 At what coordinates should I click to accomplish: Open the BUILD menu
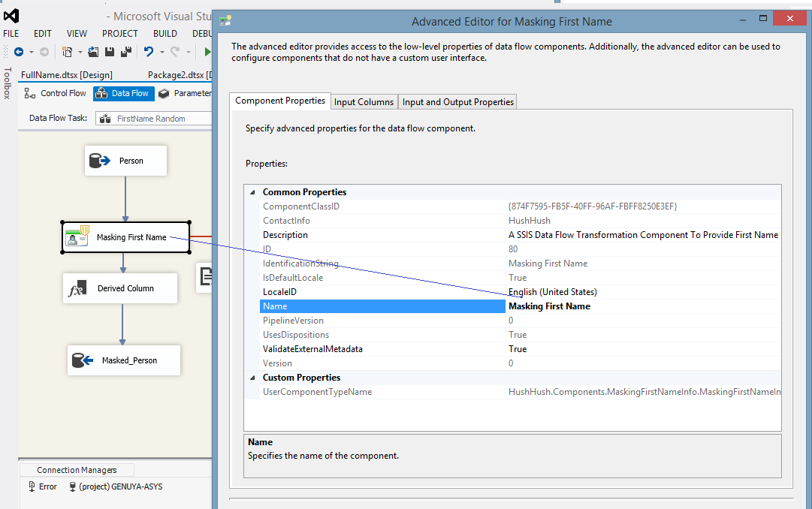pos(165,34)
